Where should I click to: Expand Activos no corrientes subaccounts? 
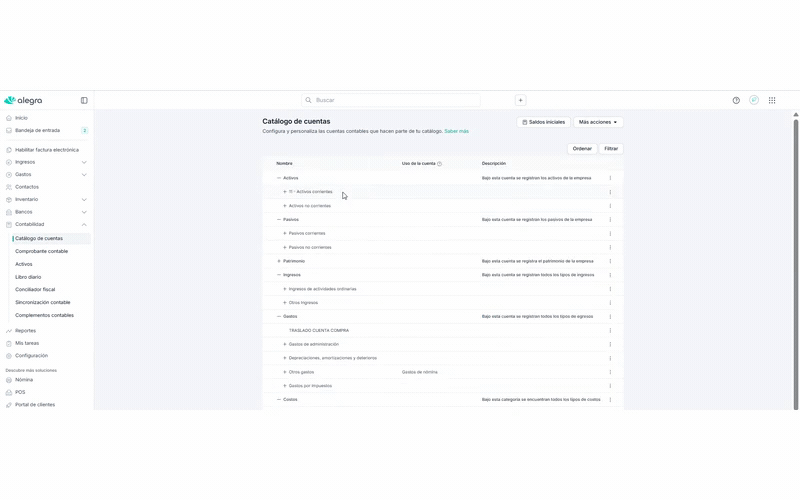[x=285, y=206]
